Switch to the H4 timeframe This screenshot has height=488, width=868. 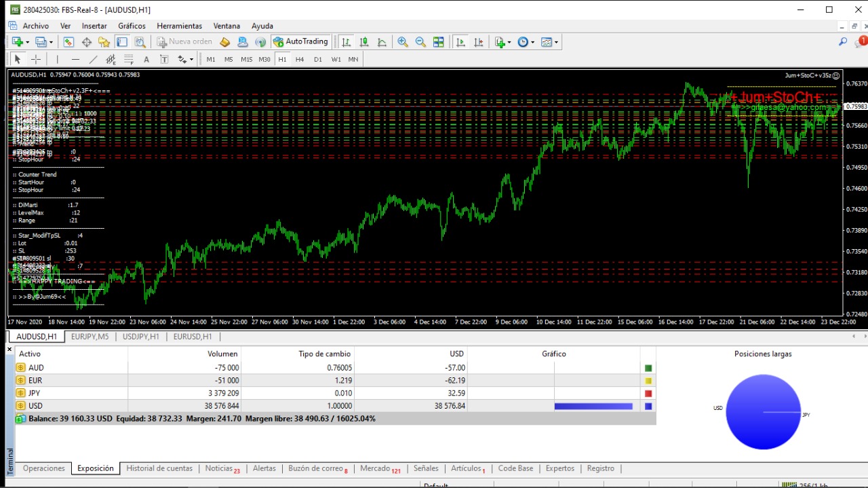click(300, 59)
